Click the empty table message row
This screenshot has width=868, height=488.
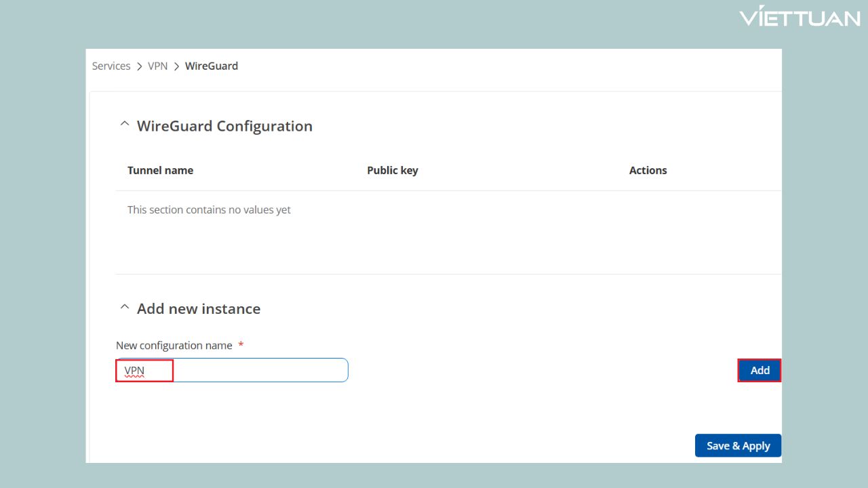(x=209, y=210)
